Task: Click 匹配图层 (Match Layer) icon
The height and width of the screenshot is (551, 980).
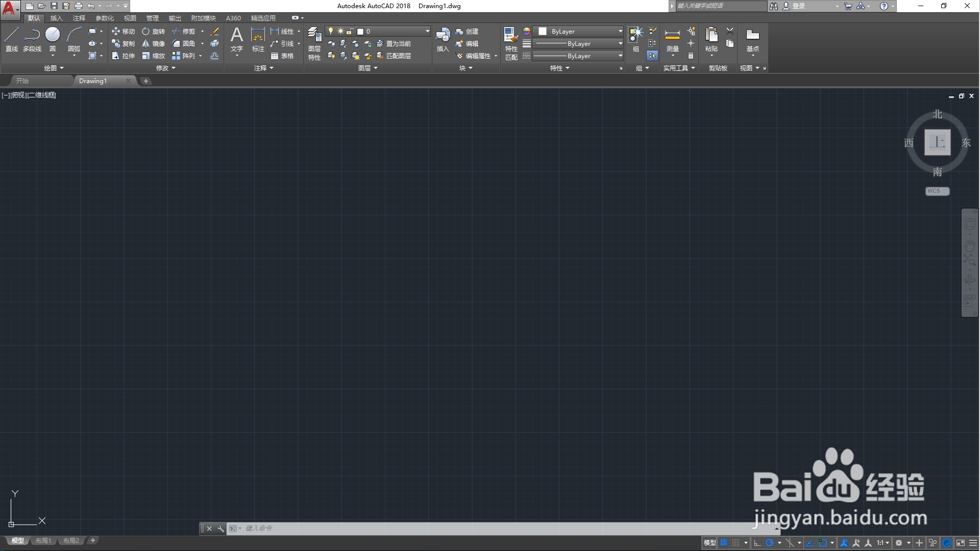Action: pos(394,56)
